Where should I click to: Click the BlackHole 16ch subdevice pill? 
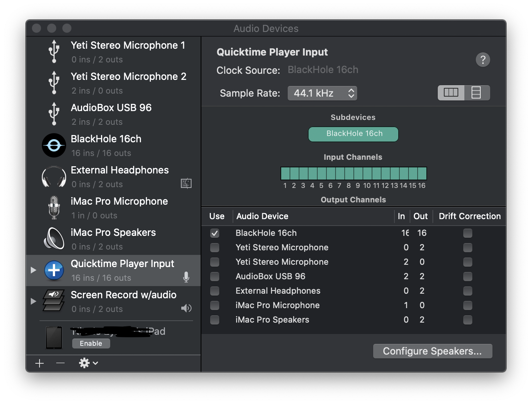353,134
